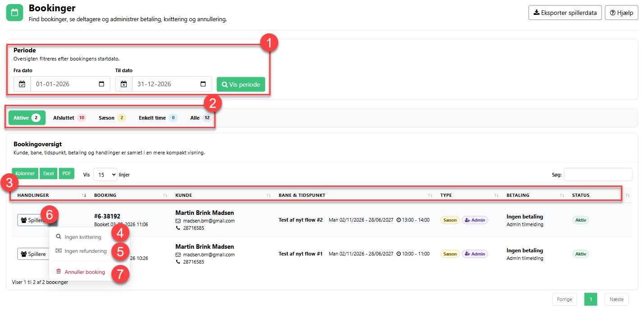Click the sort arrows on Kunde column
Screen dimensions: 644x311
point(269,195)
